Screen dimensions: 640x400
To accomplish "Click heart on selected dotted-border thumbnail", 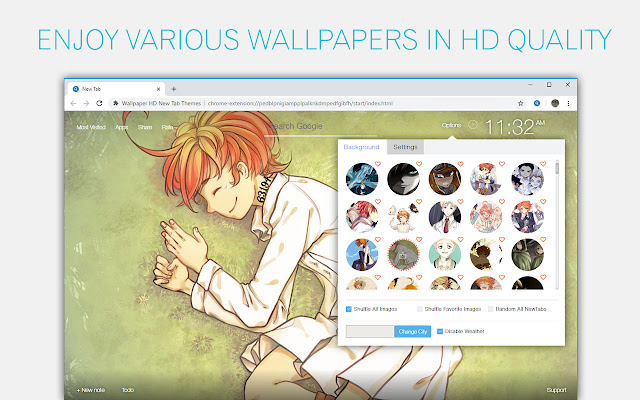I will coord(419,240).
